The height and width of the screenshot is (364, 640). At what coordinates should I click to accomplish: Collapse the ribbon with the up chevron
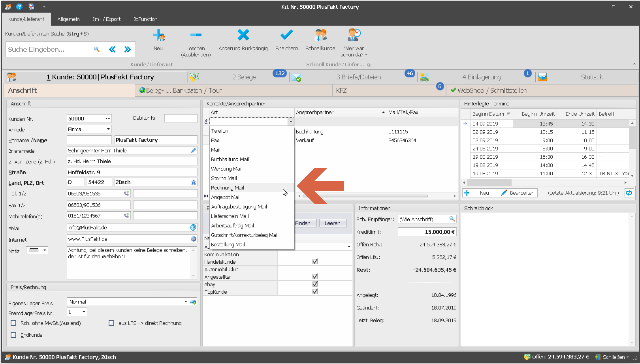point(634,64)
